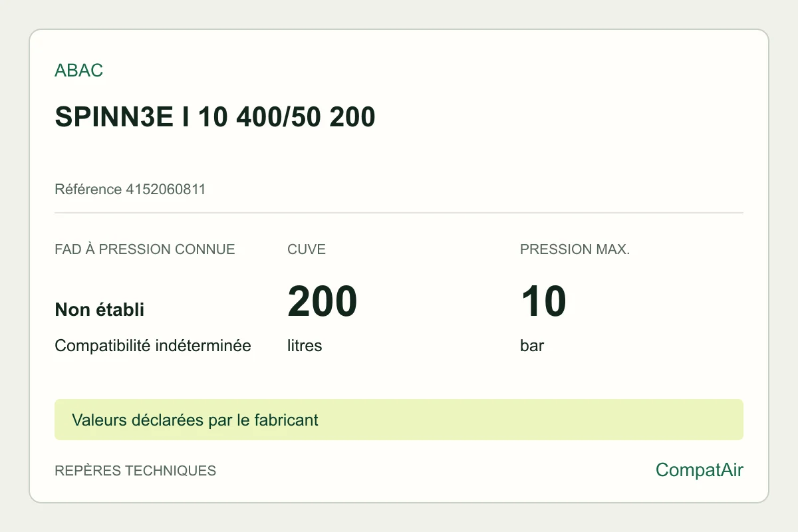Select the 200 tank capacity value
The height and width of the screenshot is (532, 798).
click(x=323, y=301)
